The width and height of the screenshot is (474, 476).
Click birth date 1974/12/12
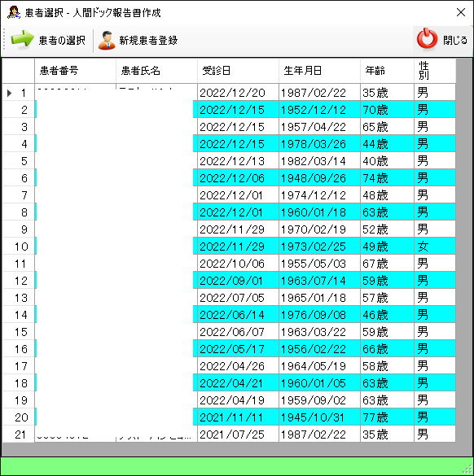319,195
